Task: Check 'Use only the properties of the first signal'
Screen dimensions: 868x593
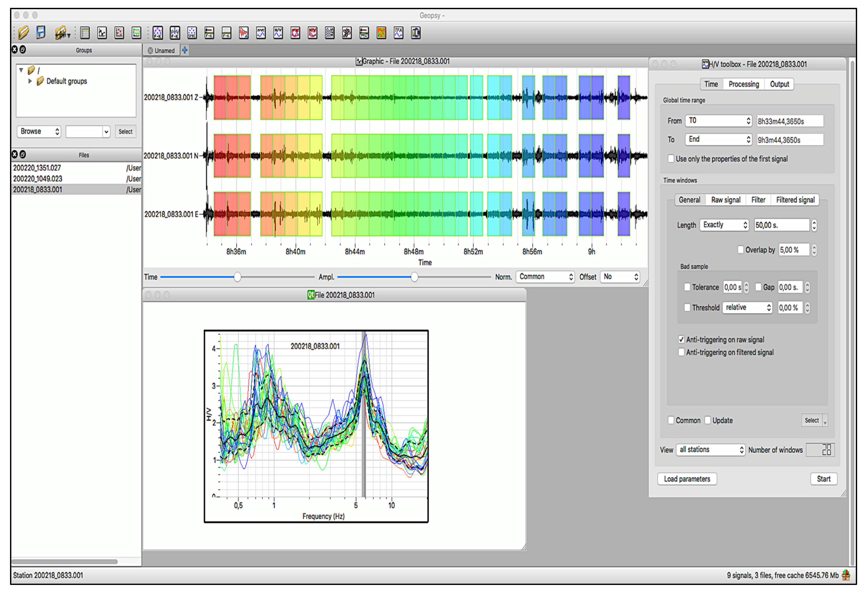Action: point(671,159)
